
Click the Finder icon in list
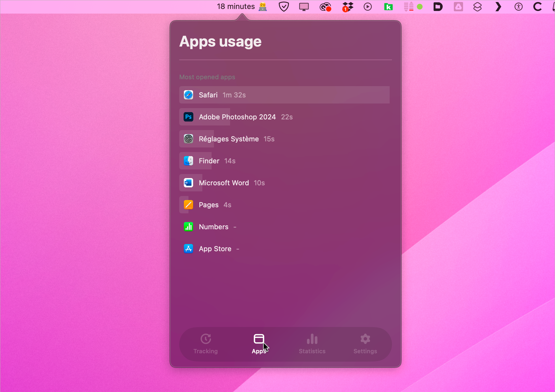pyautogui.click(x=188, y=161)
